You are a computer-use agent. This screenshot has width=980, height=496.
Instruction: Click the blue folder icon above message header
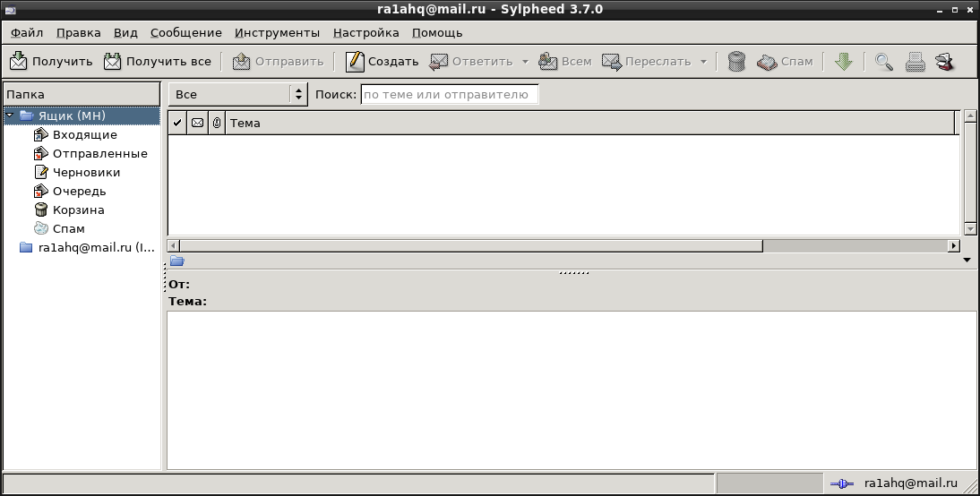(x=176, y=261)
